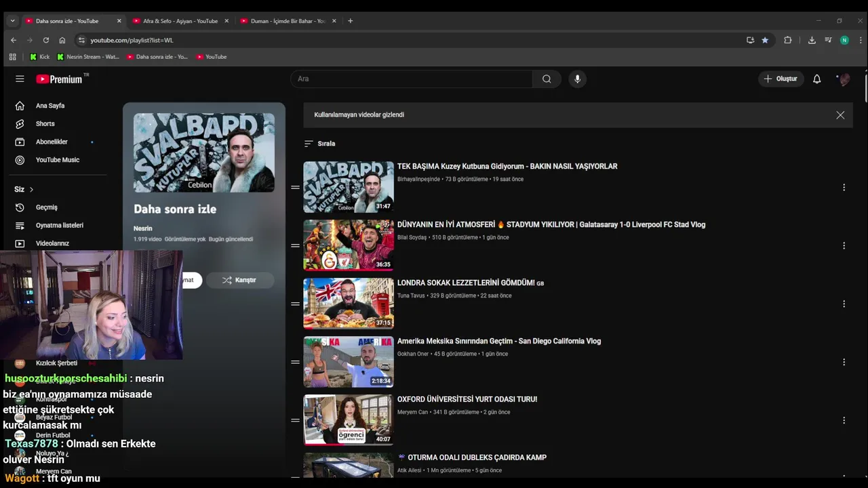Click drag handle of the Kuzey Kutbuna video
Screen dimensions: 868x488
(295, 187)
